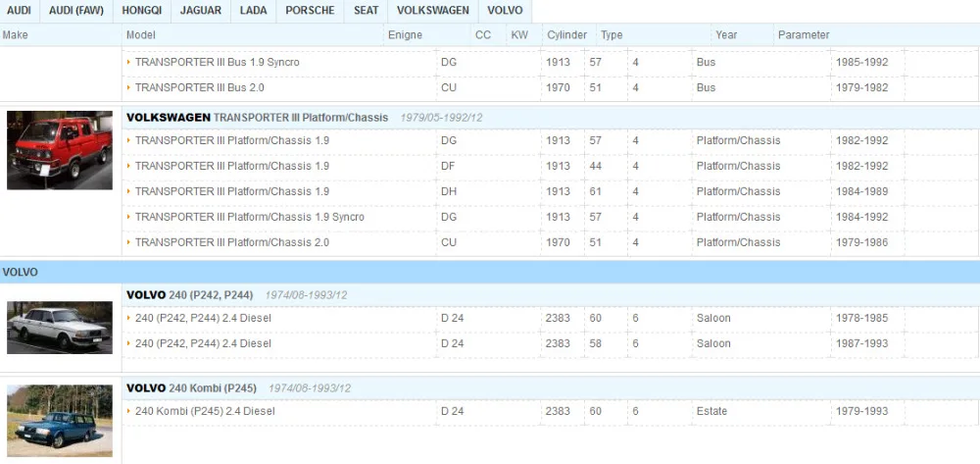Click the Enigne column header
Screen dimensions: 980x464
click(405, 35)
